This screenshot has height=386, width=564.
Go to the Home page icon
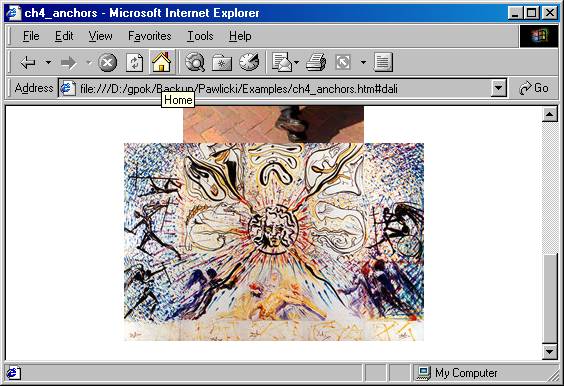point(162,62)
